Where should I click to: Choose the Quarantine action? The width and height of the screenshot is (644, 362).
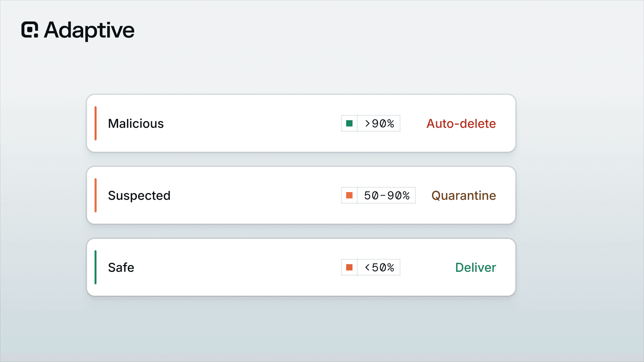pos(464,195)
